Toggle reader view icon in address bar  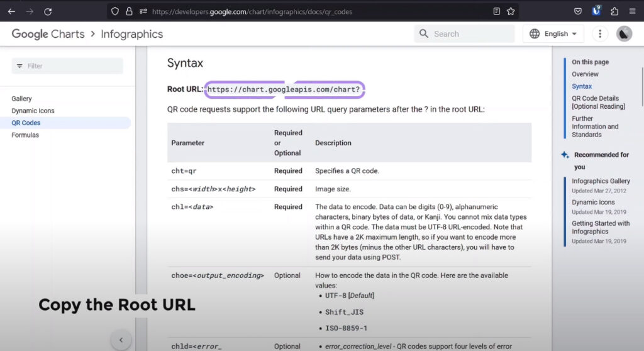pyautogui.click(x=497, y=11)
